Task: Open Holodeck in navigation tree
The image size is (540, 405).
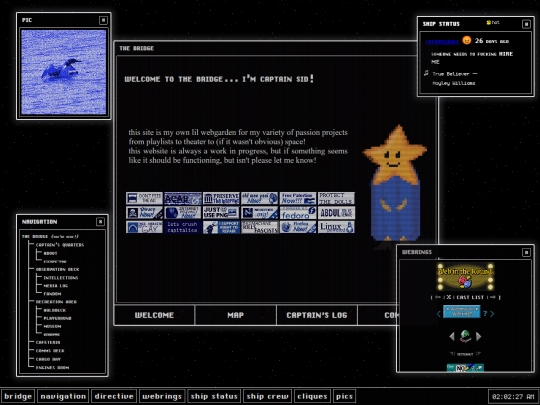Action: (x=55, y=310)
